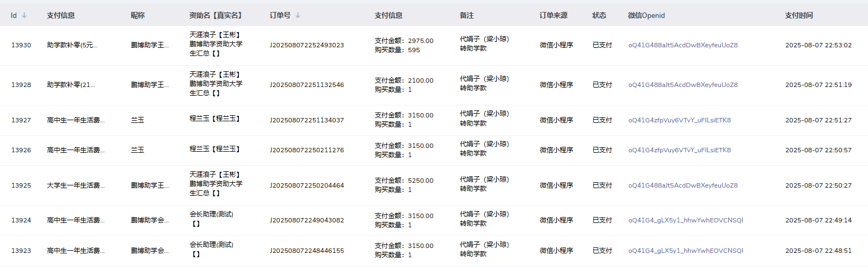This screenshot has width=868, height=267.
Task: Click the 资助名【真实名】 column header
Action: click(217, 15)
